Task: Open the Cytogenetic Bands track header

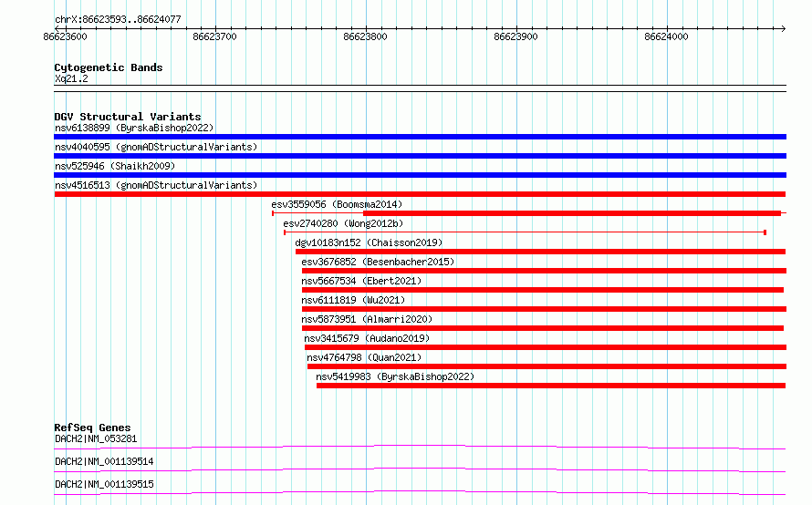Action: [x=109, y=67]
